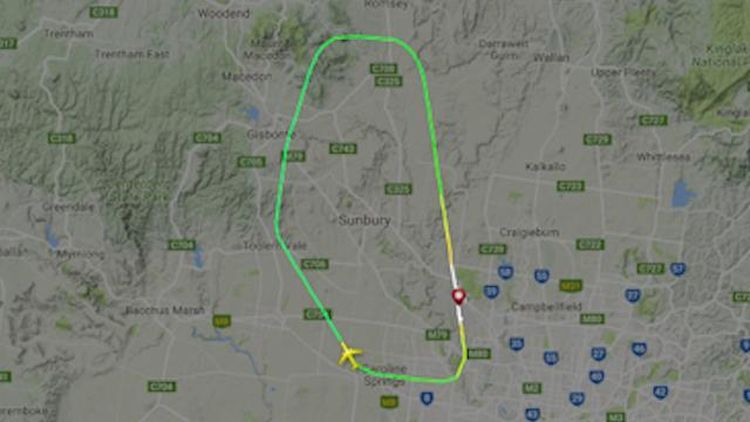Click the Craigieburn suburb label

529,233
